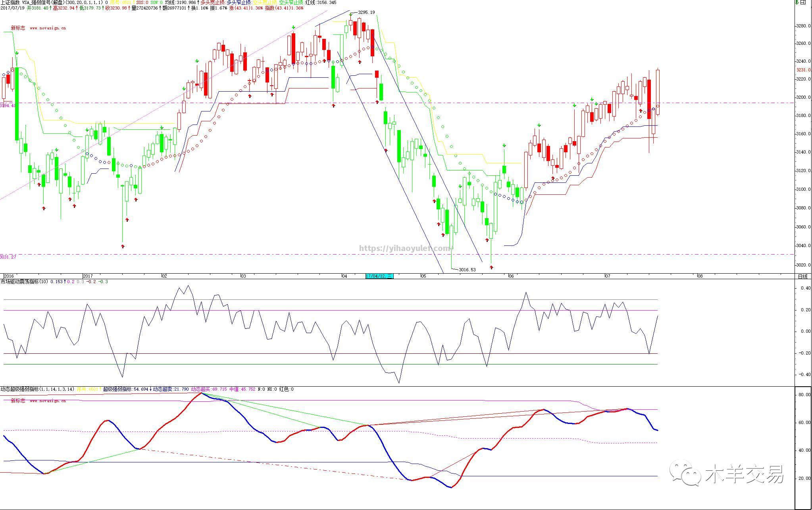812x510 pixels.
Task: Click the 动态超买:69.715 value
Action: [209, 389]
